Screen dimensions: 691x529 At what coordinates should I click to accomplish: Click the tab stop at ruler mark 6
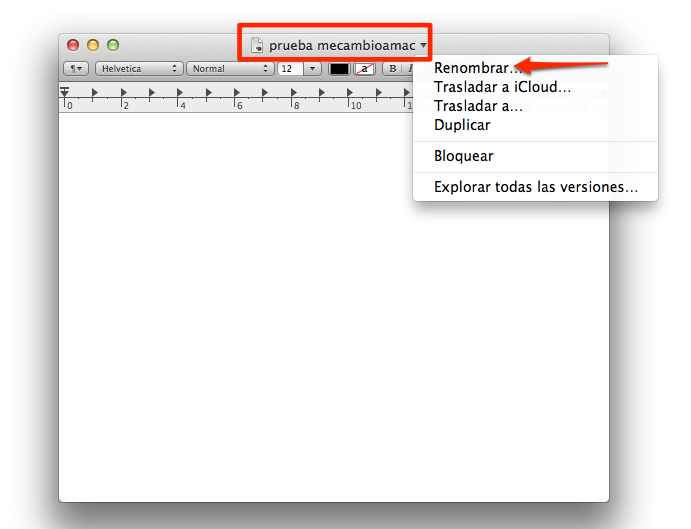click(x=238, y=93)
